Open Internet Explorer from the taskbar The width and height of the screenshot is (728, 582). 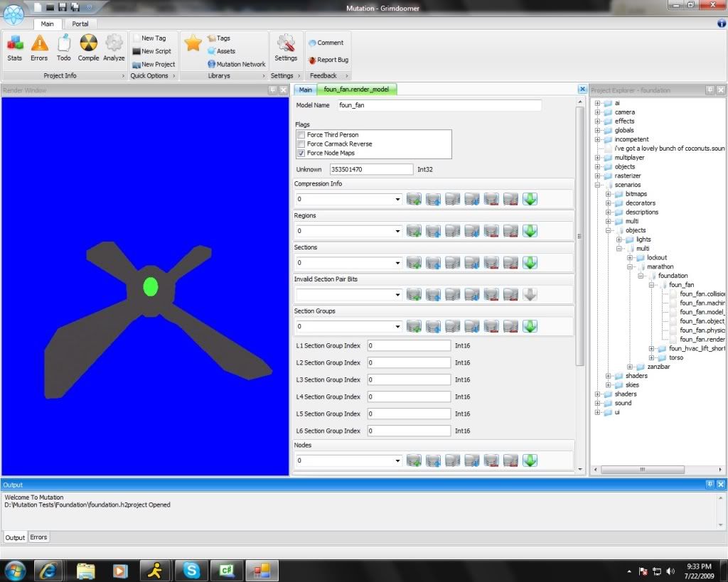48,571
